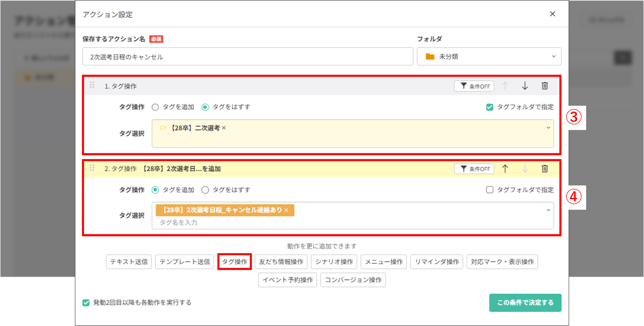Image resolution: width=644 pixels, height=326 pixels.
Task: Remove the 【28卒】二次選考 folder tag
Action: coord(224,128)
